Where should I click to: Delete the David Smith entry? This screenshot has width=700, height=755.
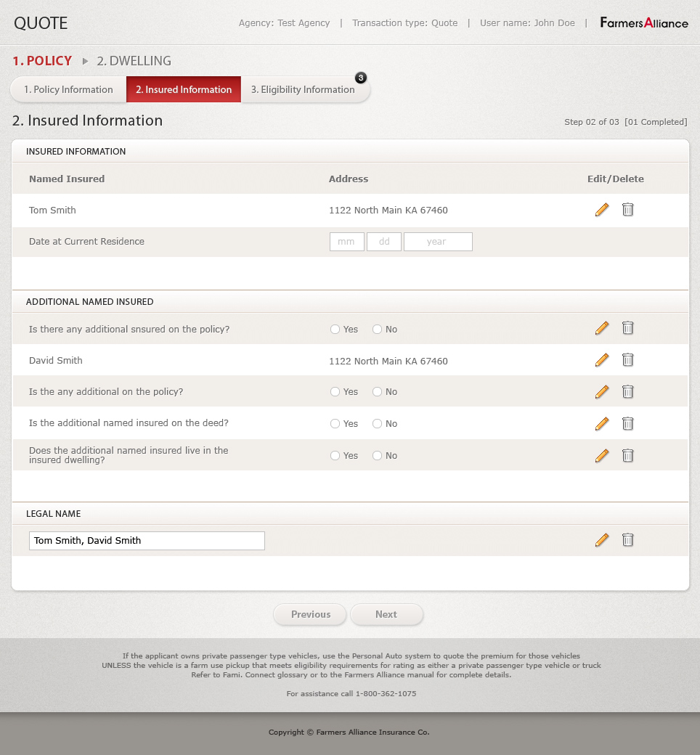pyautogui.click(x=627, y=359)
